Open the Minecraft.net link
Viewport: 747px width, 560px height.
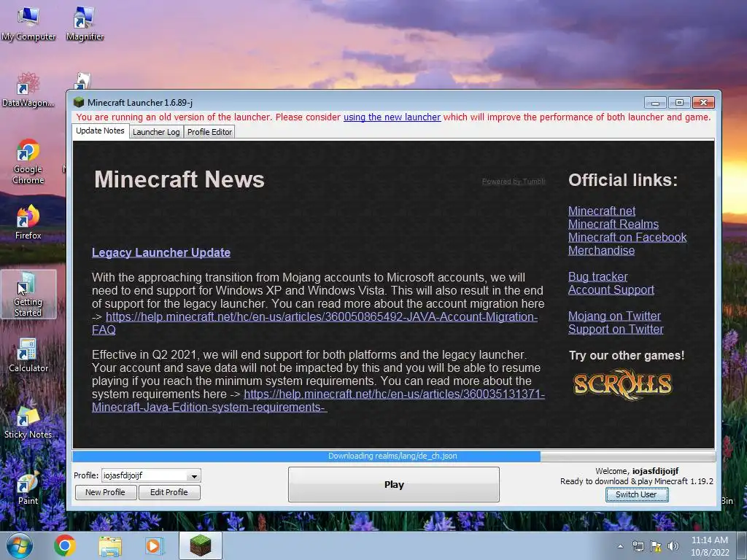[602, 211]
